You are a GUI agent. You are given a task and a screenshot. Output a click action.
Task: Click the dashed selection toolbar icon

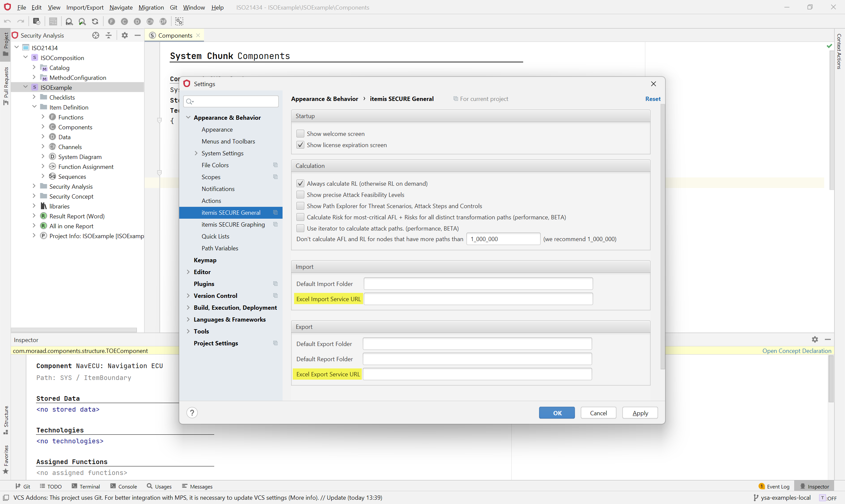179,21
